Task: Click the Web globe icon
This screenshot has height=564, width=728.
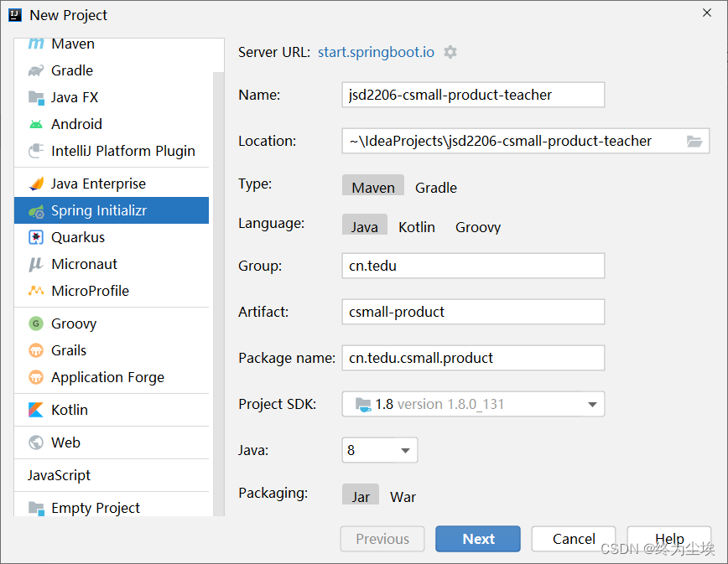Action: coord(36,442)
